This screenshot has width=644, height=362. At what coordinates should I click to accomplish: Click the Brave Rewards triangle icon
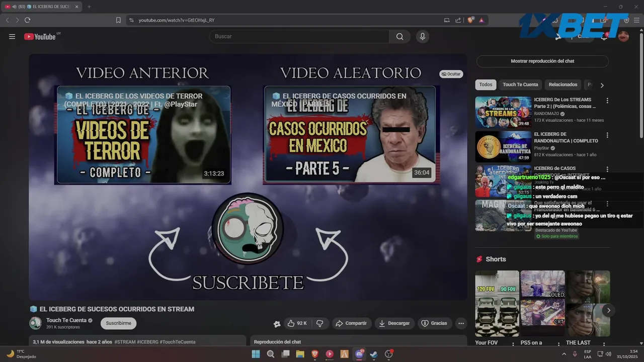point(481,20)
